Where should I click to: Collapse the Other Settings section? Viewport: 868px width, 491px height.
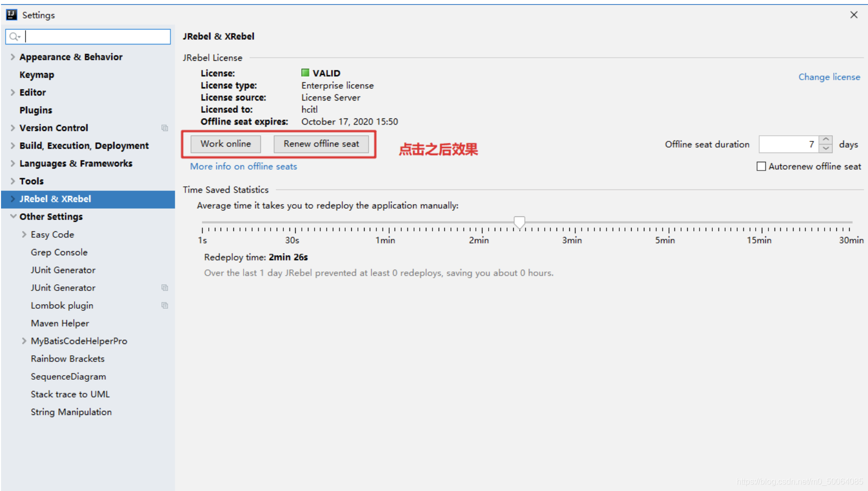[13, 217]
